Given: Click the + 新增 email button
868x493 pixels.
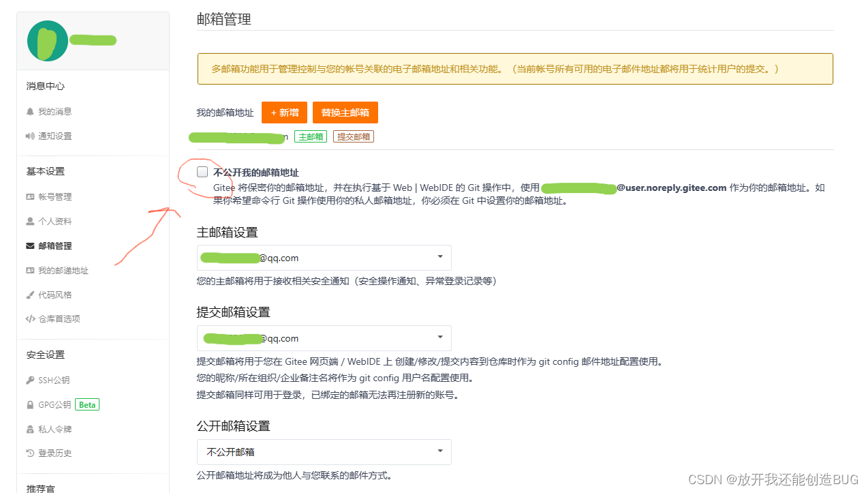Looking at the screenshot, I should tap(284, 113).
